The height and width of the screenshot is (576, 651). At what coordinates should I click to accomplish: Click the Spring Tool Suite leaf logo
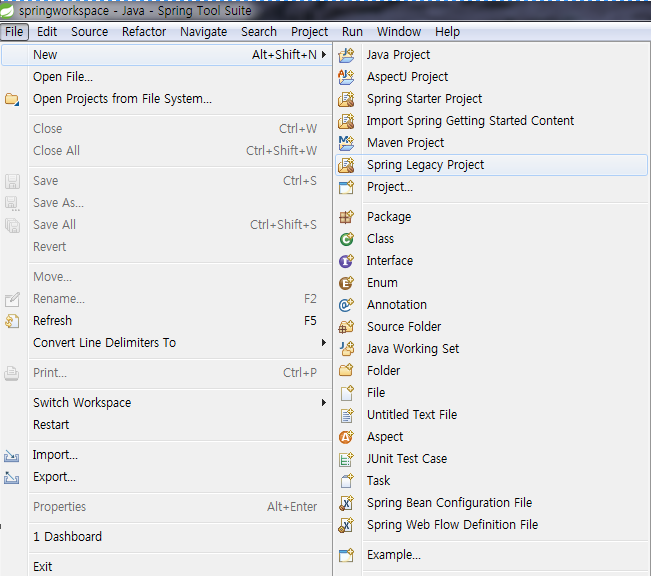coord(7,11)
